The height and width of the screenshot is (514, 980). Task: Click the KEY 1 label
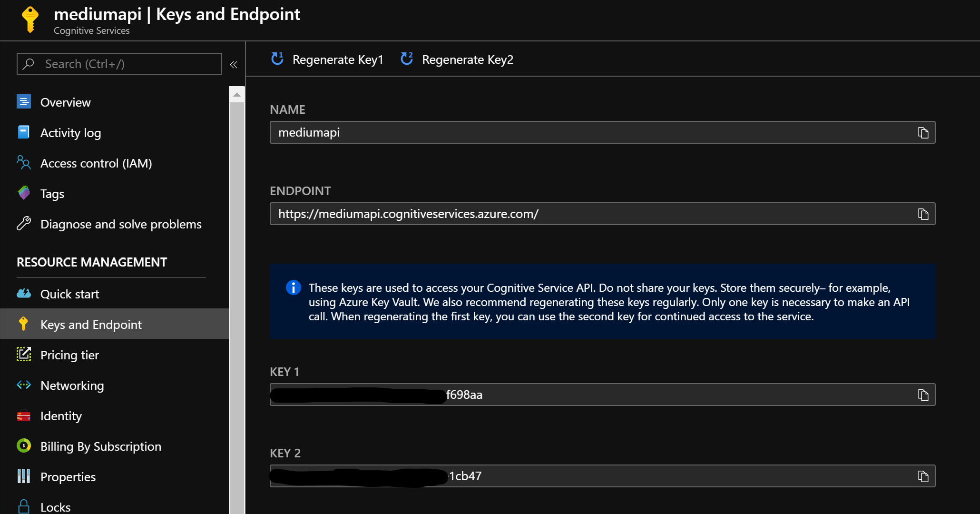pyautogui.click(x=284, y=372)
